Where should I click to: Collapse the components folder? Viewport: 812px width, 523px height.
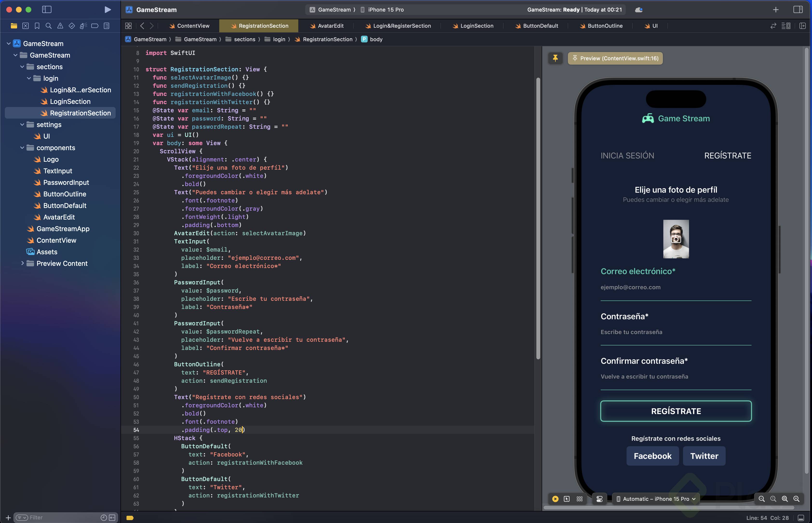point(22,148)
